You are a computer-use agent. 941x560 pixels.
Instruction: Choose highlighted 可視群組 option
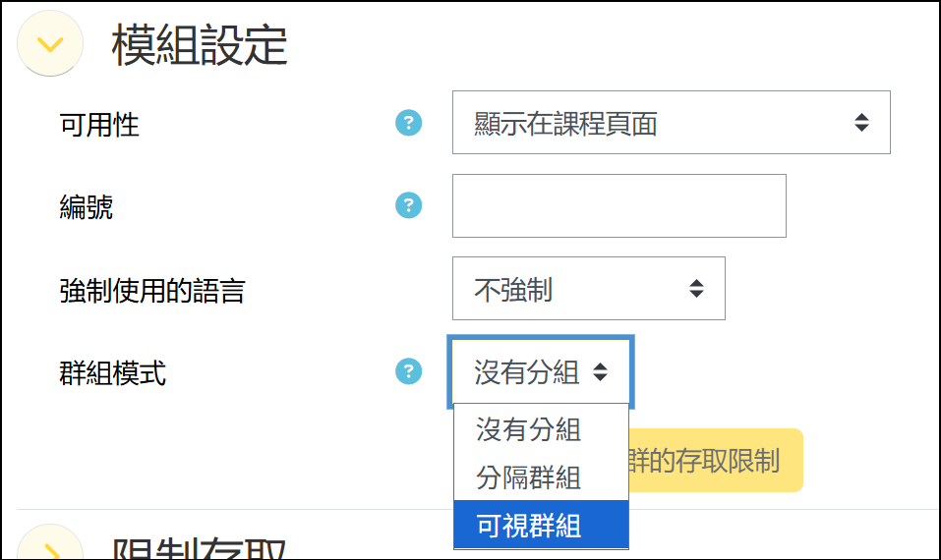pyautogui.click(x=542, y=526)
